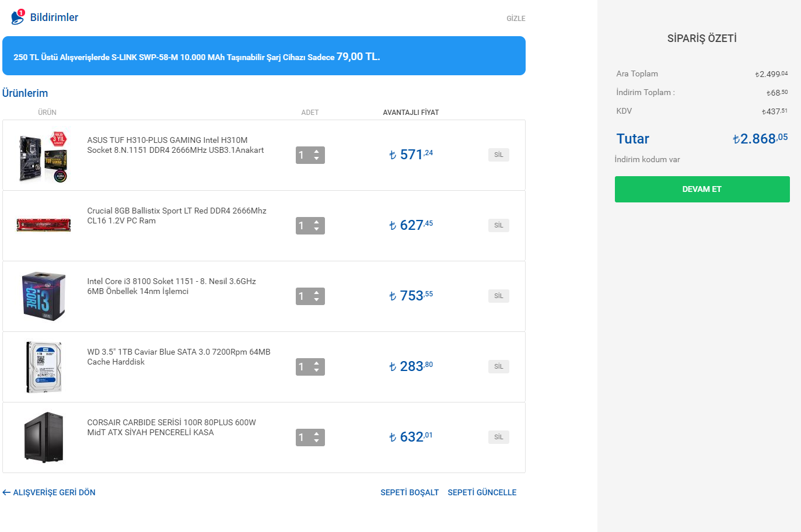Open Crucial Ballistix RAM product image
The image size is (801, 532).
(44, 225)
